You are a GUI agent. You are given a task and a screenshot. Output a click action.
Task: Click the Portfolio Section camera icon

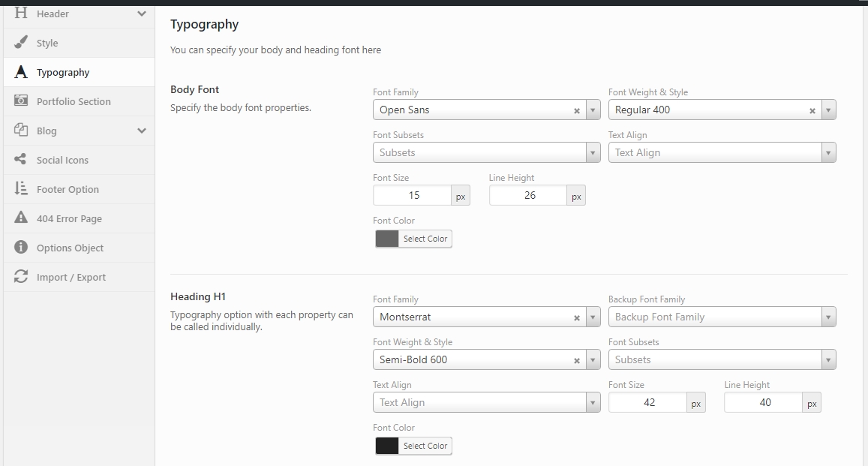pyautogui.click(x=20, y=101)
